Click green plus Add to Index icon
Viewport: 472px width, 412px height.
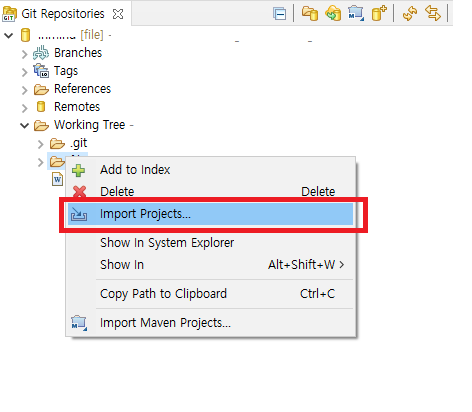tap(79, 170)
